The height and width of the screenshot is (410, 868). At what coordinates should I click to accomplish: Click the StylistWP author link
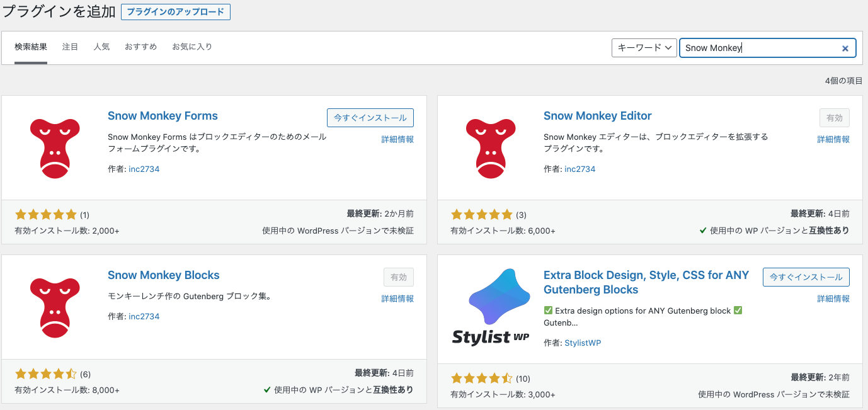pyautogui.click(x=583, y=343)
